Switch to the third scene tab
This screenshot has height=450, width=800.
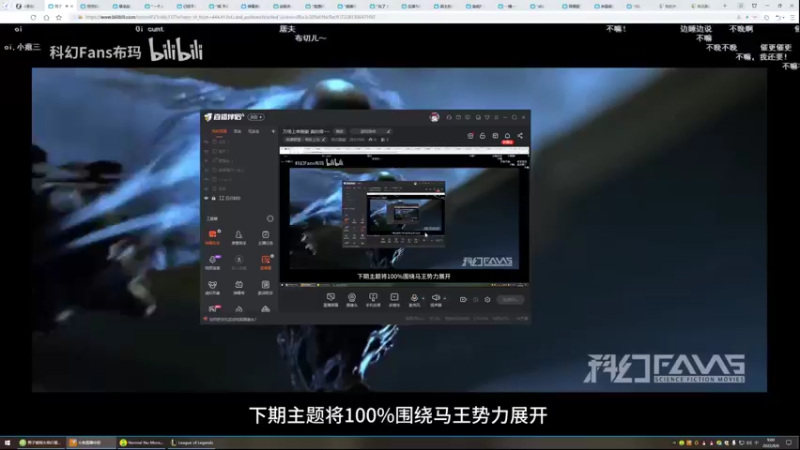point(254,131)
